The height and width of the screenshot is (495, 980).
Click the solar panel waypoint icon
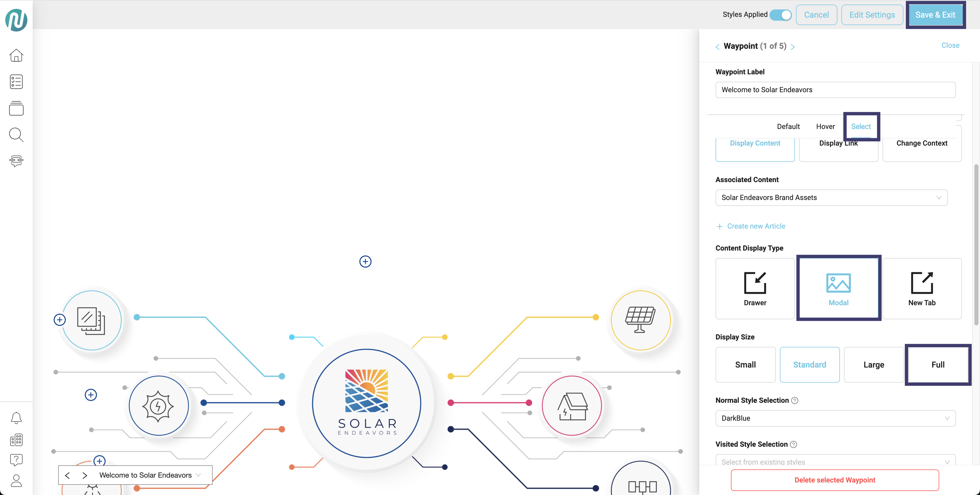point(641,320)
